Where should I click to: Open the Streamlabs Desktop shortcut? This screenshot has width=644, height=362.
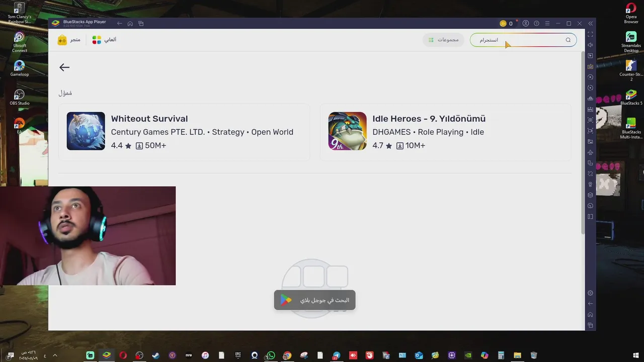631,42
